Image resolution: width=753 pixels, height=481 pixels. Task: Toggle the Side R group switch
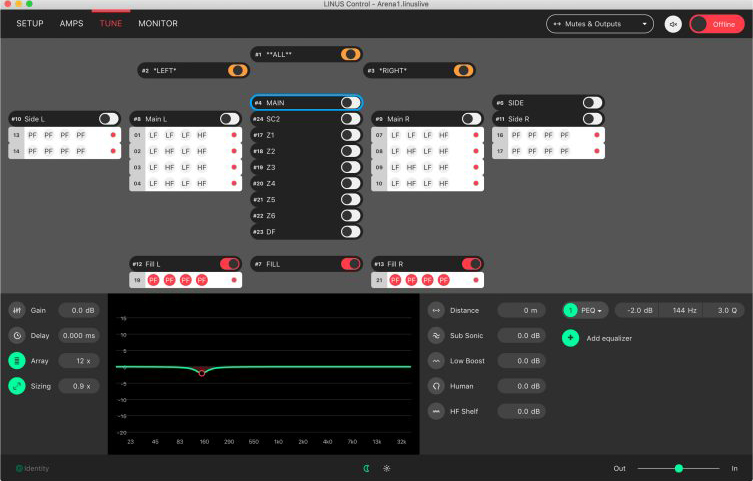[x=592, y=119]
